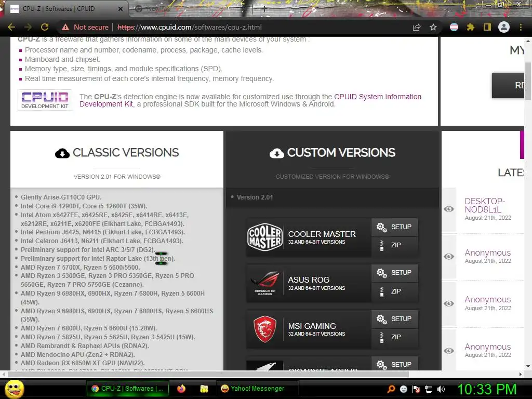Open the Not secure site warning
532x399 pixels.
coord(85,27)
